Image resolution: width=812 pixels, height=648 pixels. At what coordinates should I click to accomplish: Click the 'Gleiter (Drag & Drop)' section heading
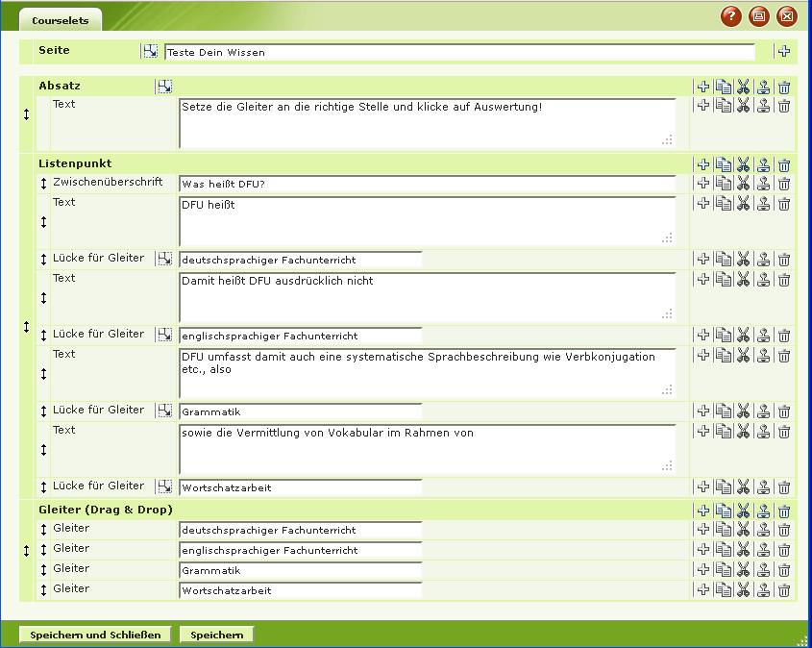point(106,510)
